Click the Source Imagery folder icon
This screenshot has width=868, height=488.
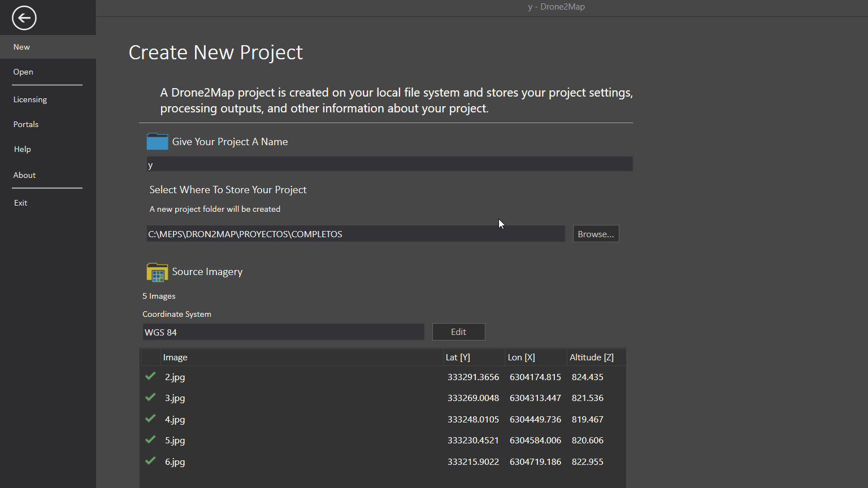click(x=157, y=272)
